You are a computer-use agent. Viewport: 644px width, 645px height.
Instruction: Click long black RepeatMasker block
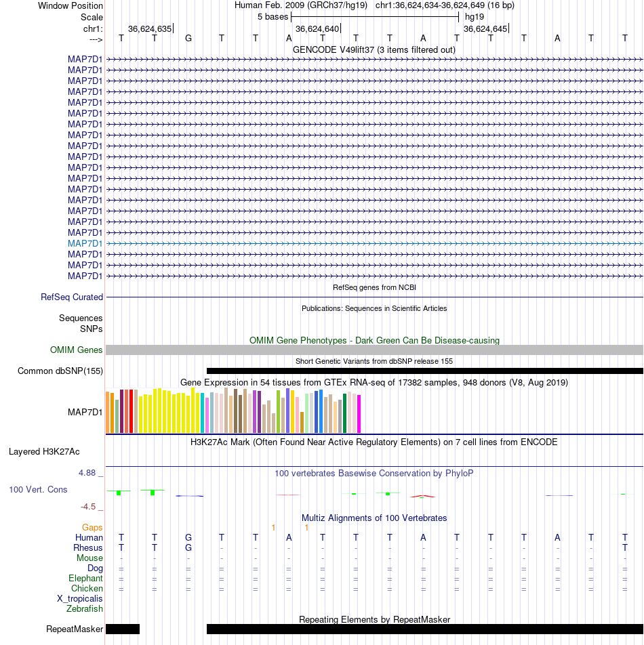(x=424, y=629)
